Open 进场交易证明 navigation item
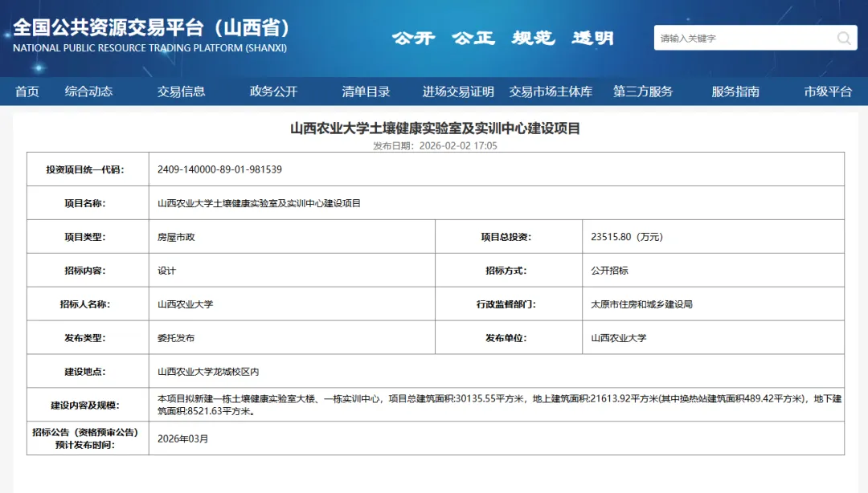Viewport: 868px width, 493px height. [458, 92]
